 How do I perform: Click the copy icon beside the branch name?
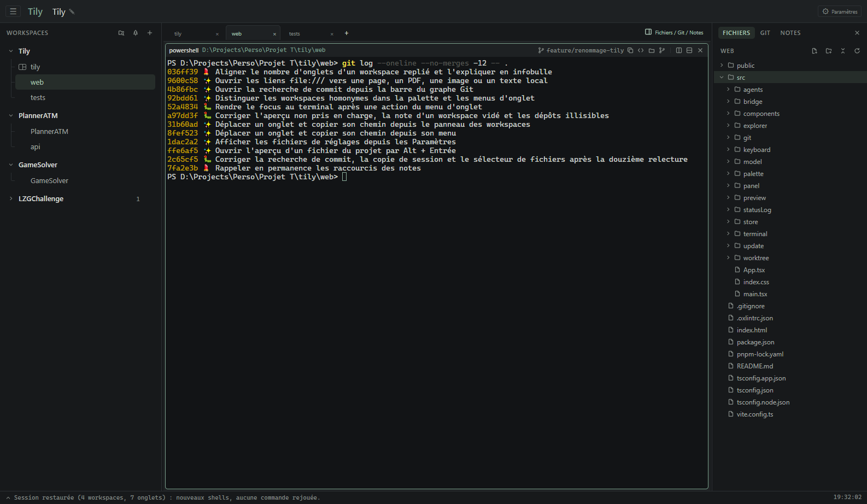coord(630,50)
